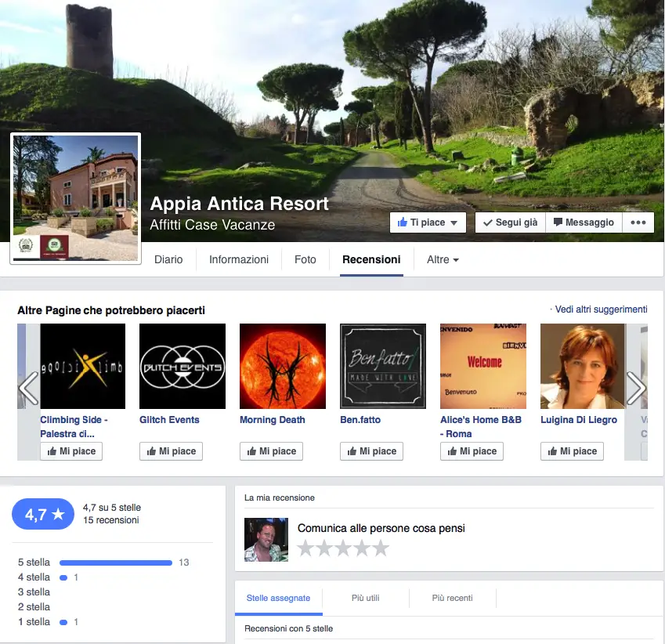Image resolution: width=665 pixels, height=644 pixels.
Task: Open Alice's Home B&B welcome image
Action: (483, 366)
